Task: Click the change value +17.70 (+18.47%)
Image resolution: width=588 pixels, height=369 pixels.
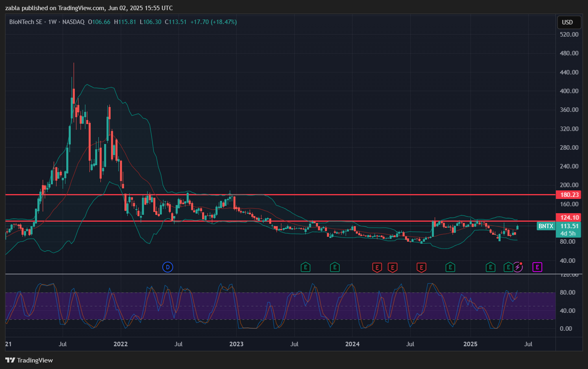Action: pos(213,22)
